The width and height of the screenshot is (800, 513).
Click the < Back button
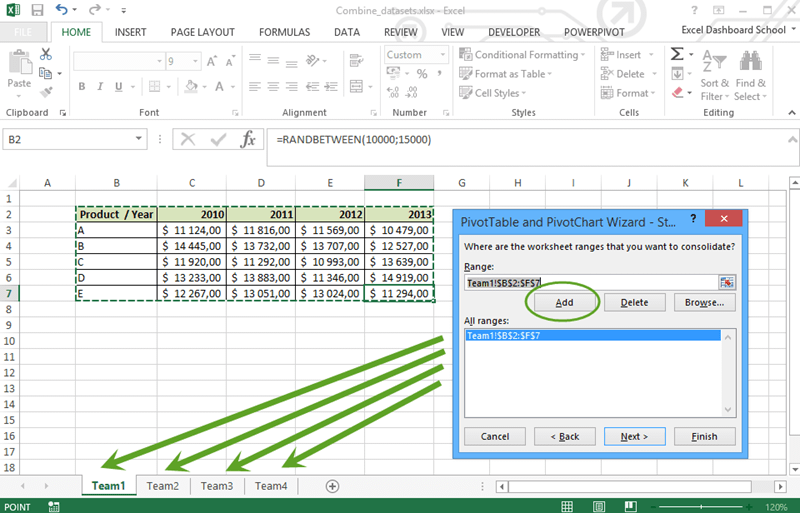tap(564, 436)
